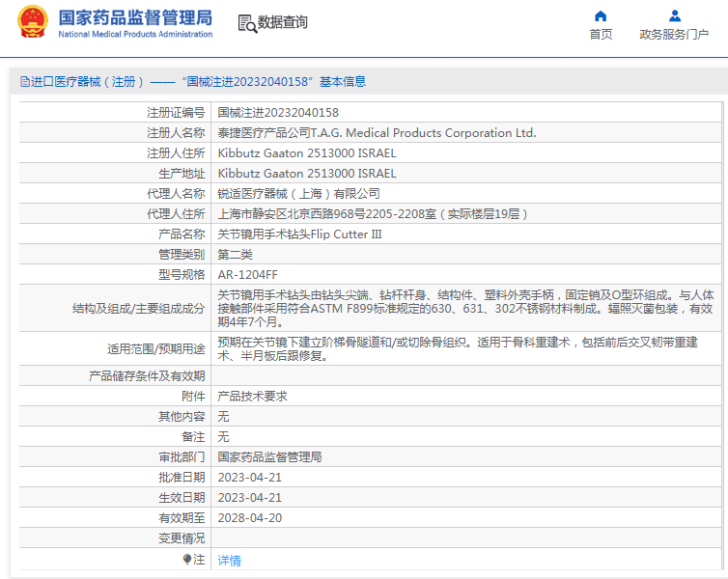
Task: Click the 注册证编号 row label
Action: tap(176, 113)
